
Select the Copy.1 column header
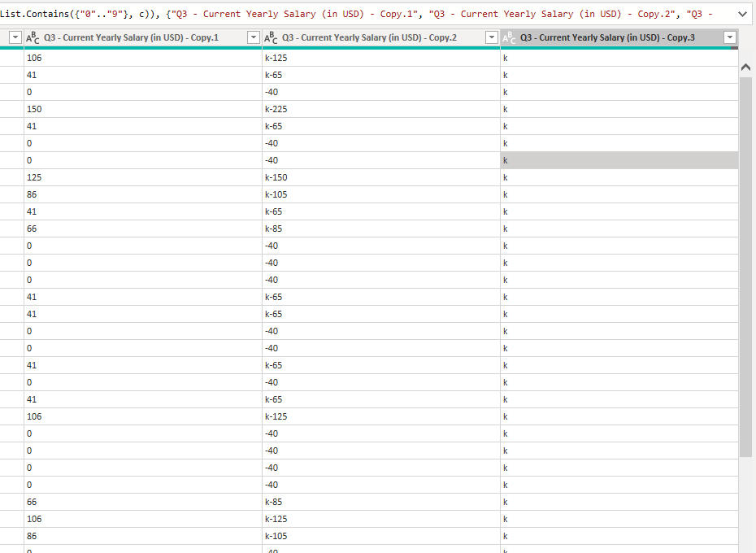tap(138, 38)
